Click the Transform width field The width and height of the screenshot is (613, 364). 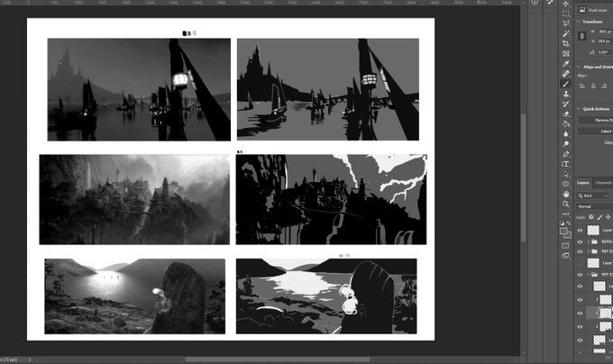tap(605, 32)
